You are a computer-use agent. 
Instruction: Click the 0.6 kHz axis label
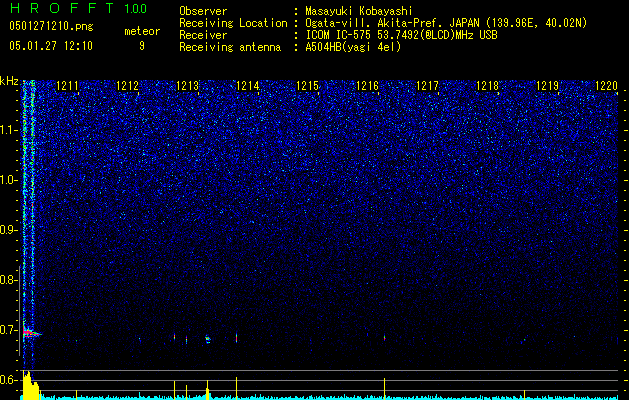tap(9, 380)
